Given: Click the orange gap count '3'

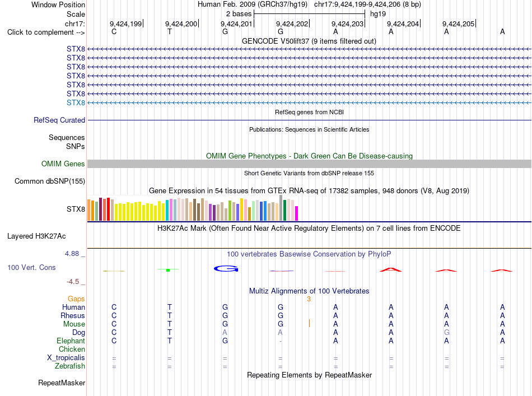Looking at the screenshot, I should [x=309, y=299].
